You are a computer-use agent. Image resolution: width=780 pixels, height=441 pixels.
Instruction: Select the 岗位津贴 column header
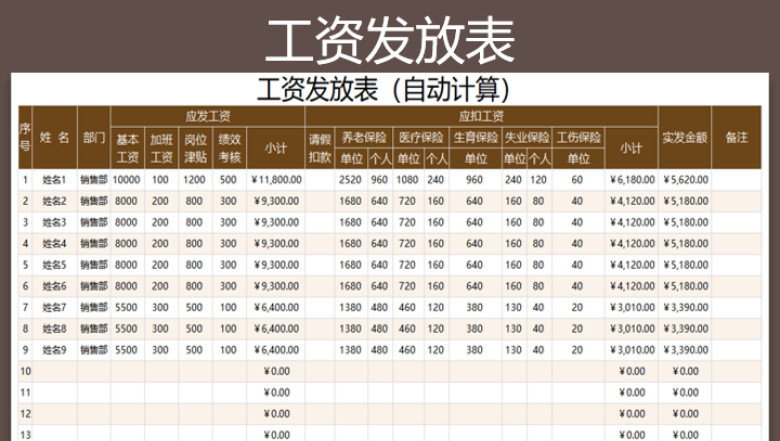coord(195,148)
